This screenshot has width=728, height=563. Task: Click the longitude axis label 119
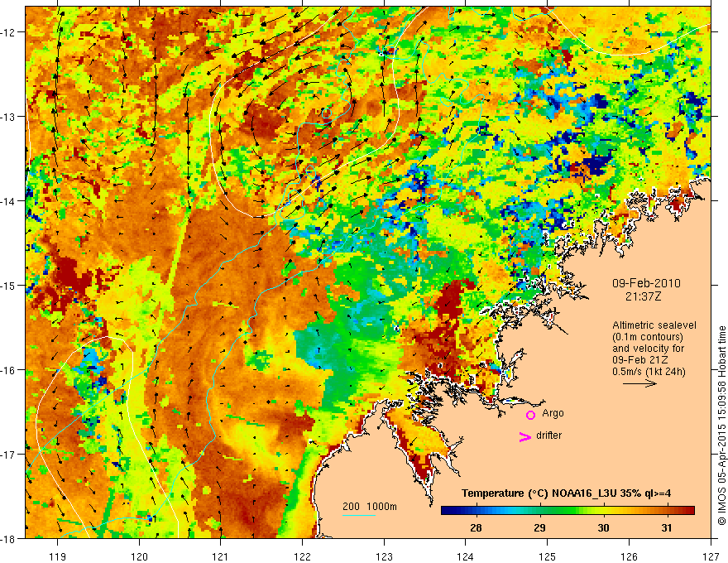[58, 556]
